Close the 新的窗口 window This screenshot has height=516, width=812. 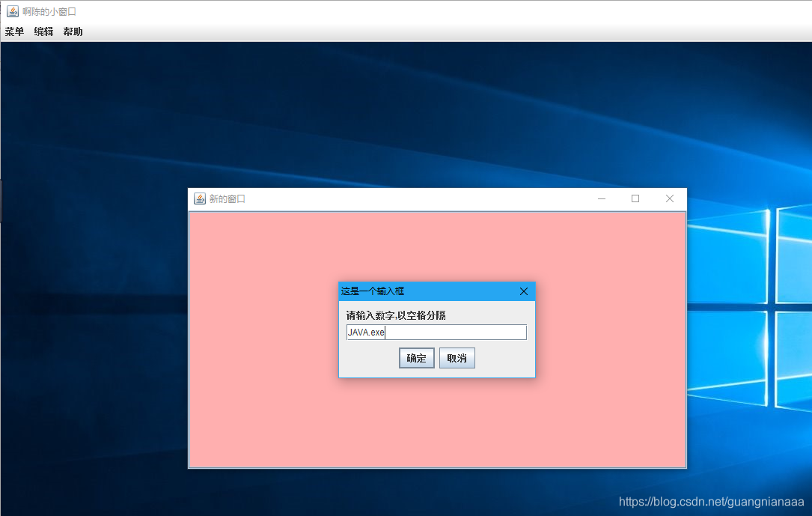(670, 198)
